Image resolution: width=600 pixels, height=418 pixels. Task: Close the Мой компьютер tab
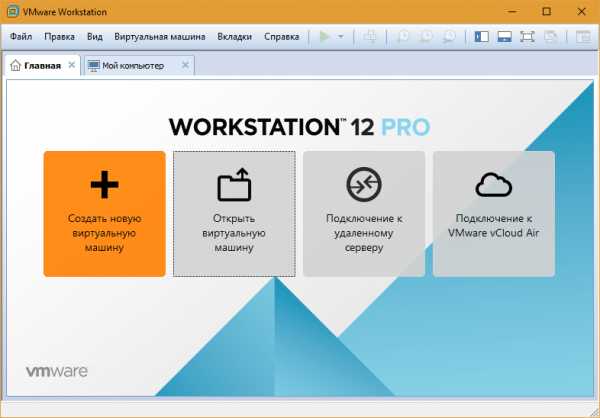pyautogui.click(x=185, y=65)
